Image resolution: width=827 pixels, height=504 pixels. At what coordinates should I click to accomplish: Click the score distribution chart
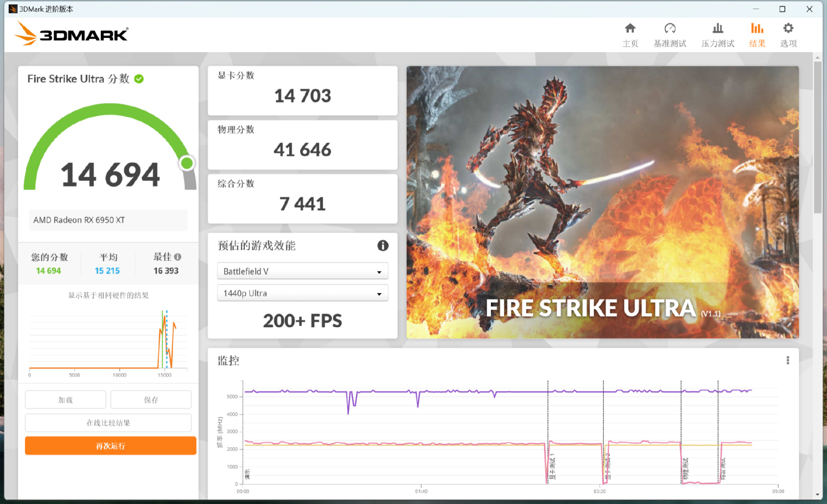[108, 342]
